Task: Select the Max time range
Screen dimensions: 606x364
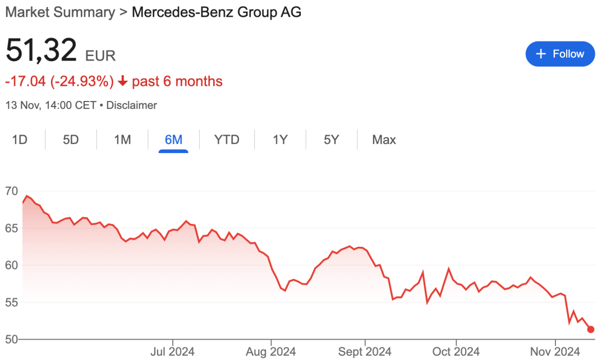Action: tap(384, 140)
